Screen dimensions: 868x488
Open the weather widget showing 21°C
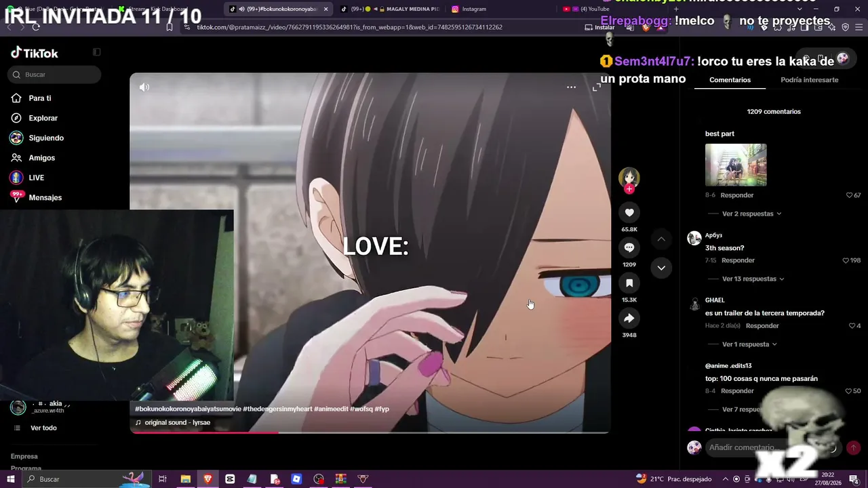pyautogui.click(x=673, y=479)
